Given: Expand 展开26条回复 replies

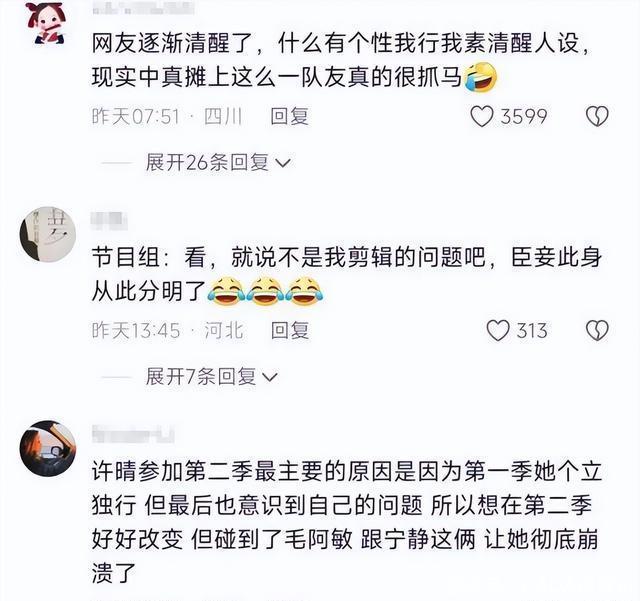Looking at the screenshot, I should tap(218, 162).
